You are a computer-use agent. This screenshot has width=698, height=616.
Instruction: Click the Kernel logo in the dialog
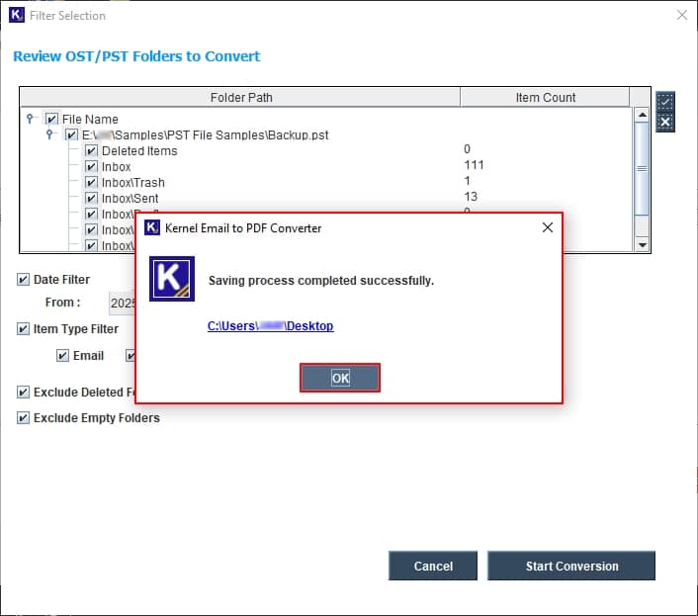(172, 279)
